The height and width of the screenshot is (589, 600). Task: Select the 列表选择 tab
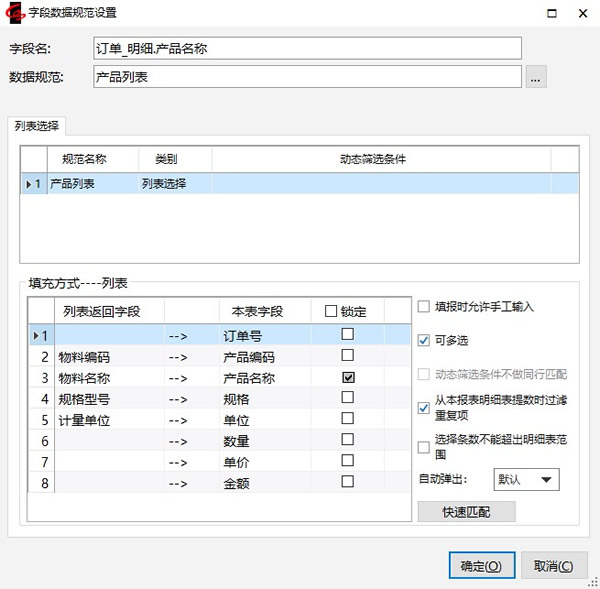coord(36,126)
